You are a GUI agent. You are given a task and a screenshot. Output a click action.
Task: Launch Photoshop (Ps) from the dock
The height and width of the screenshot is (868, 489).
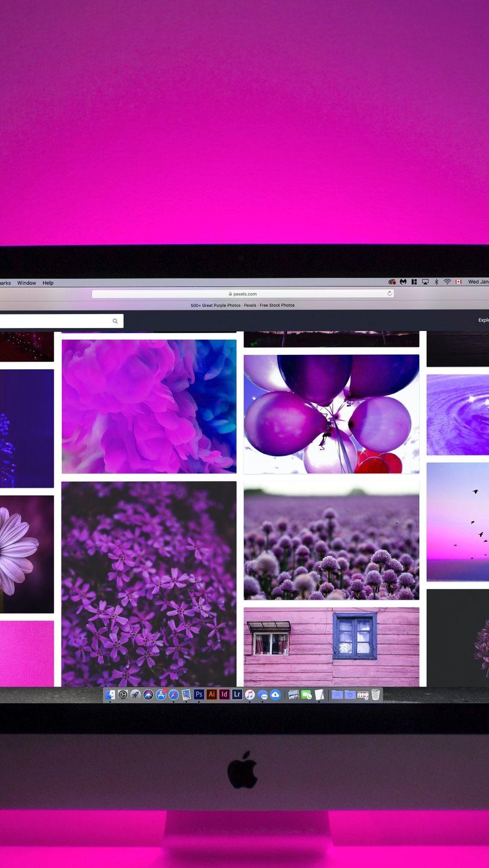[199, 694]
